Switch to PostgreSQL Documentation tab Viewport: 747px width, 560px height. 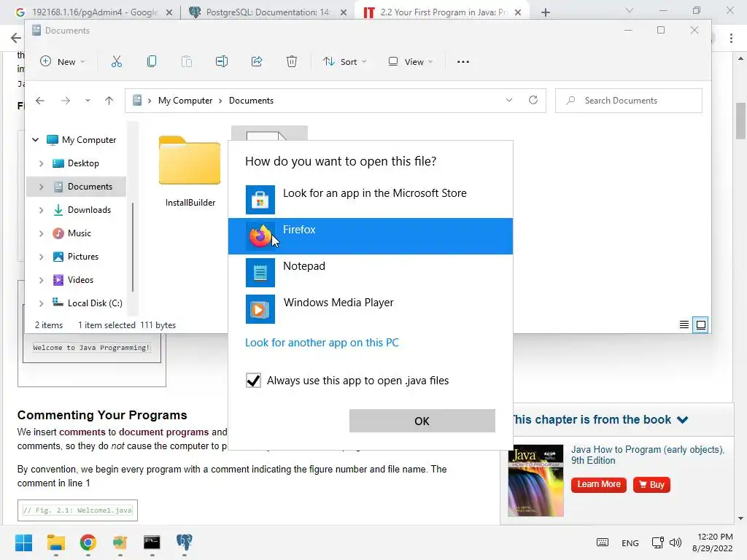click(267, 12)
